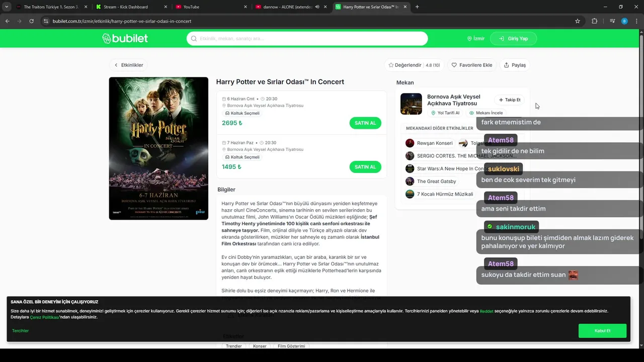
Task: Open Tercihler cookie preferences
Action: pos(21,331)
